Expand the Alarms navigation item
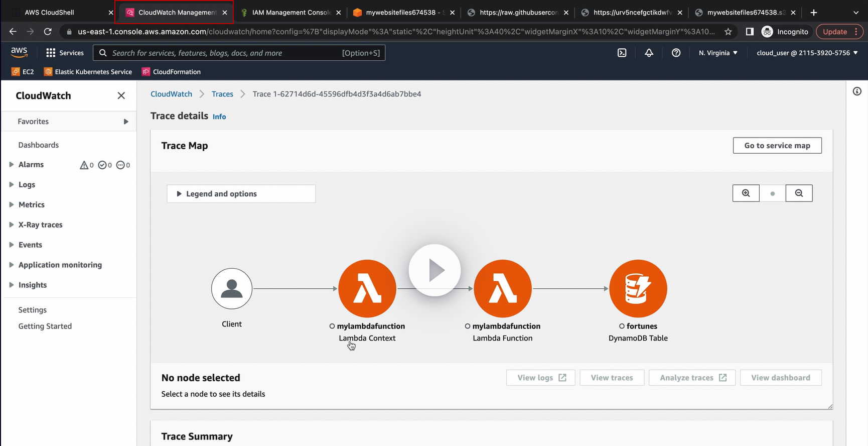Screen dimensions: 868x446 [11, 164]
